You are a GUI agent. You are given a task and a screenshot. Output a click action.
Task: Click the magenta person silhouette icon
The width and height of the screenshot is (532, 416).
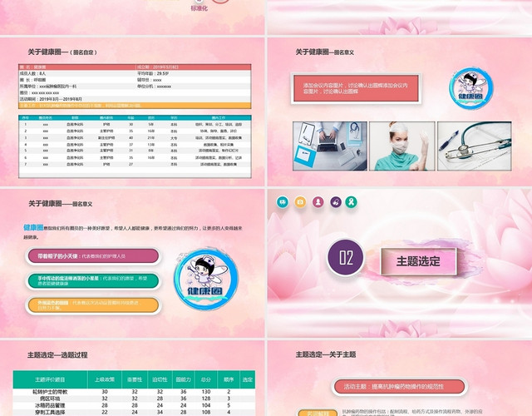pos(318,202)
